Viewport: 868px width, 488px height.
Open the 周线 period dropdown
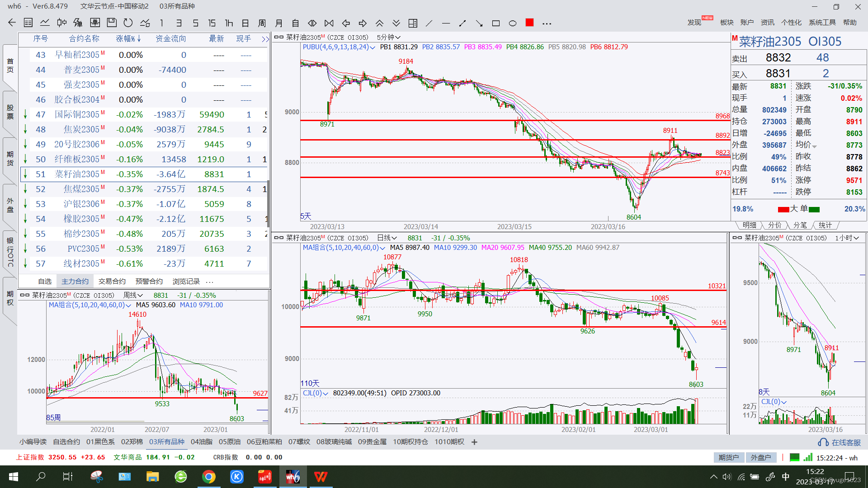133,296
